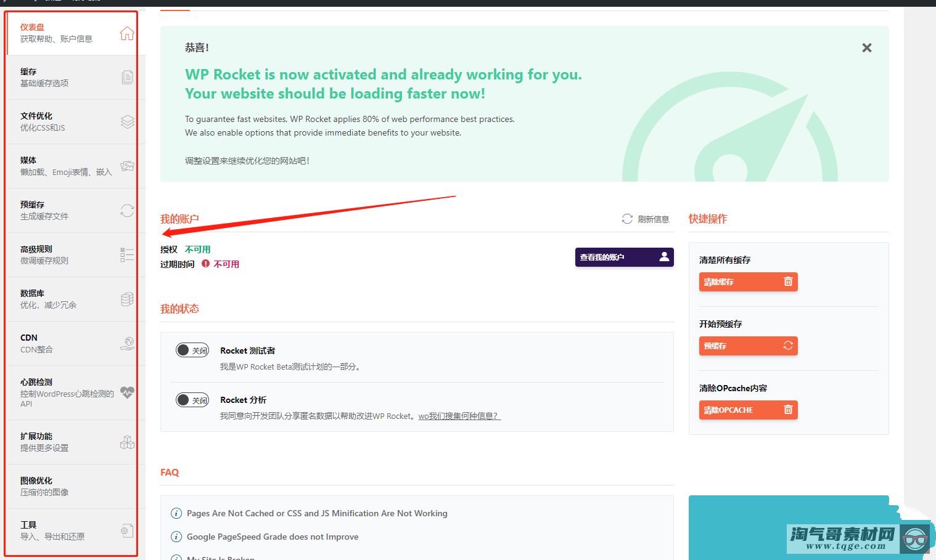This screenshot has width=936, height=560.
Task: Click the 查看我的账户 button
Action: coord(625,257)
